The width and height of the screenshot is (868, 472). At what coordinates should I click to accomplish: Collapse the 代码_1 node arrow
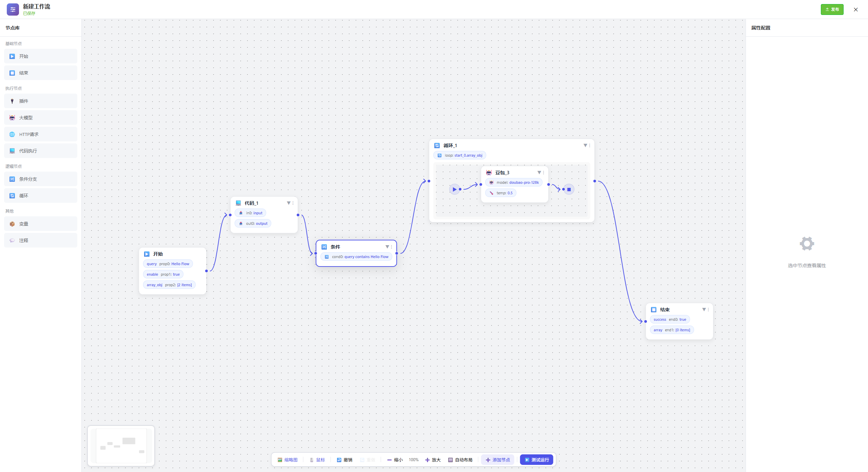[289, 203]
